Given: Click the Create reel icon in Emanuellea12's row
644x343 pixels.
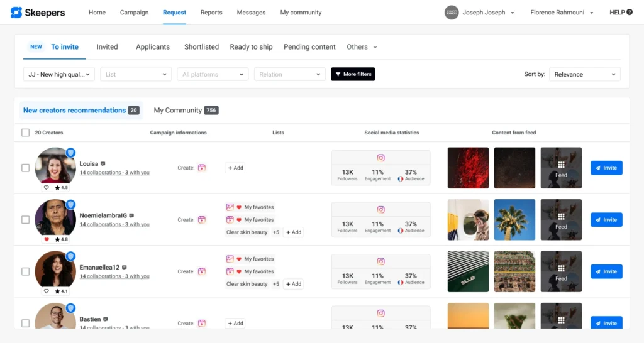Looking at the screenshot, I should 202,271.
